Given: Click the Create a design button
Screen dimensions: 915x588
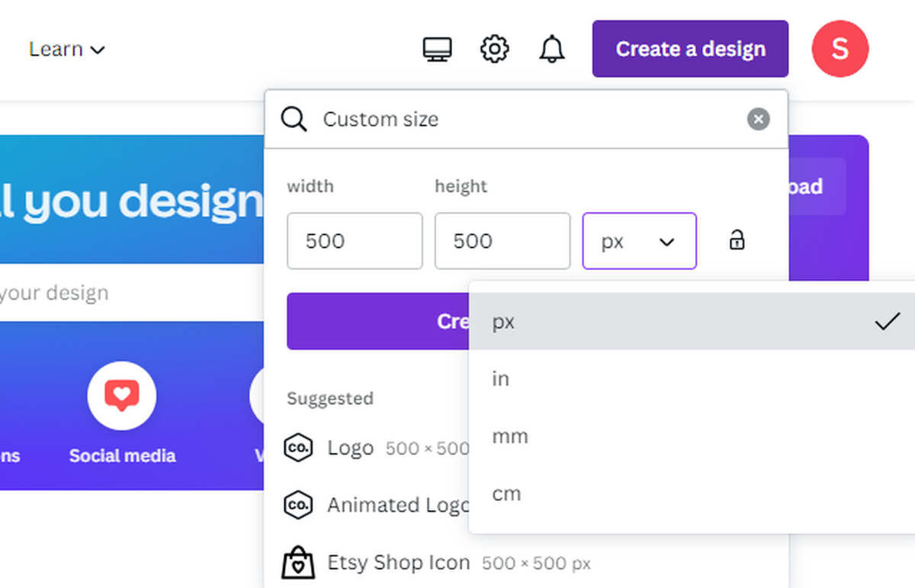Looking at the screenshot, I should click(689, 49).
